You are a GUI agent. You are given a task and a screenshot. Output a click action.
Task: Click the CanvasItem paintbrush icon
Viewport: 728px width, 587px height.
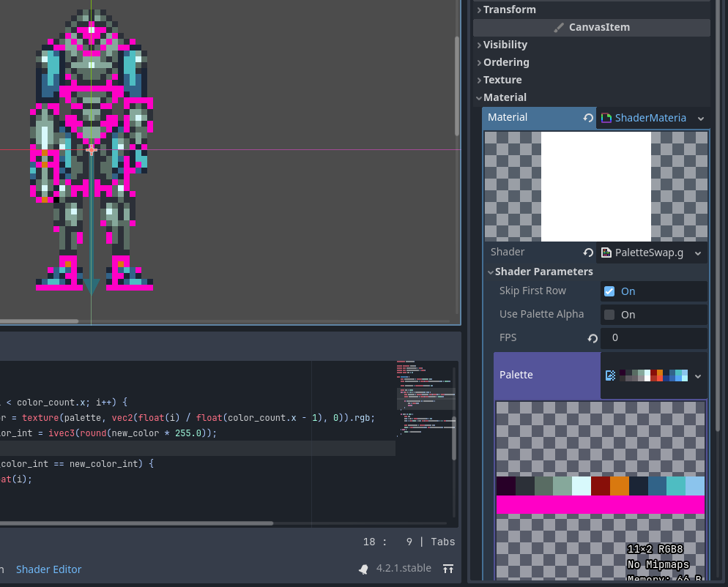pos(560,28)
